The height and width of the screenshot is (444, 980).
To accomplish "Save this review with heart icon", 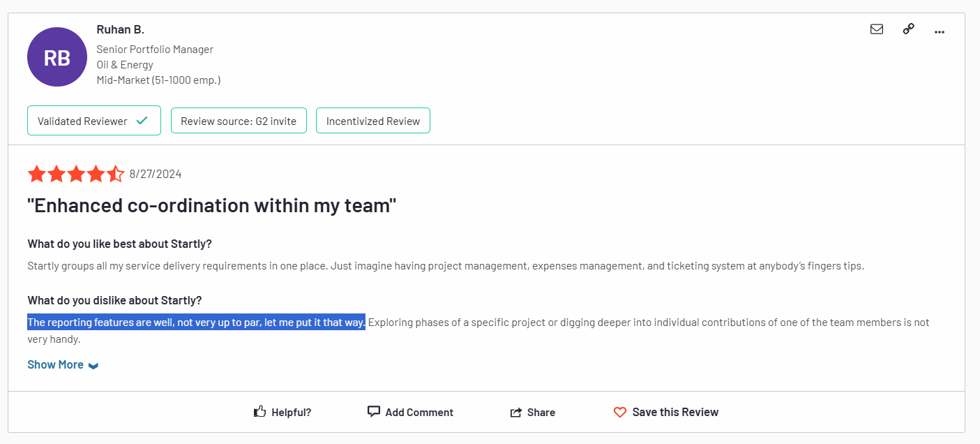I will click(619, 413).
